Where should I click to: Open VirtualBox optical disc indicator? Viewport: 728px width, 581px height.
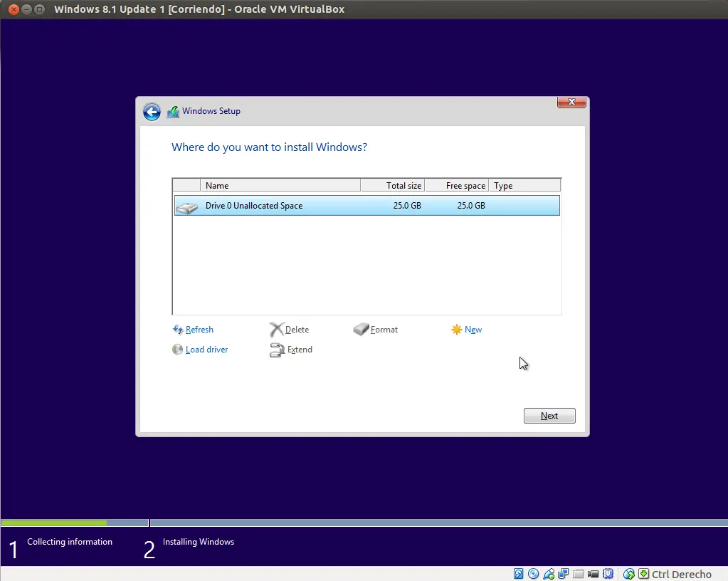pyautogui.click(x=534, y=574)
